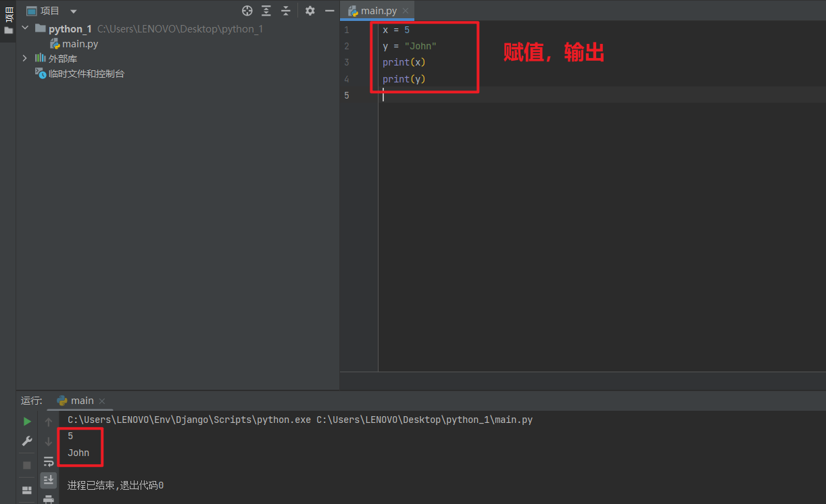
Task: Click line number 1 in gutter
Action: (347, 30)
